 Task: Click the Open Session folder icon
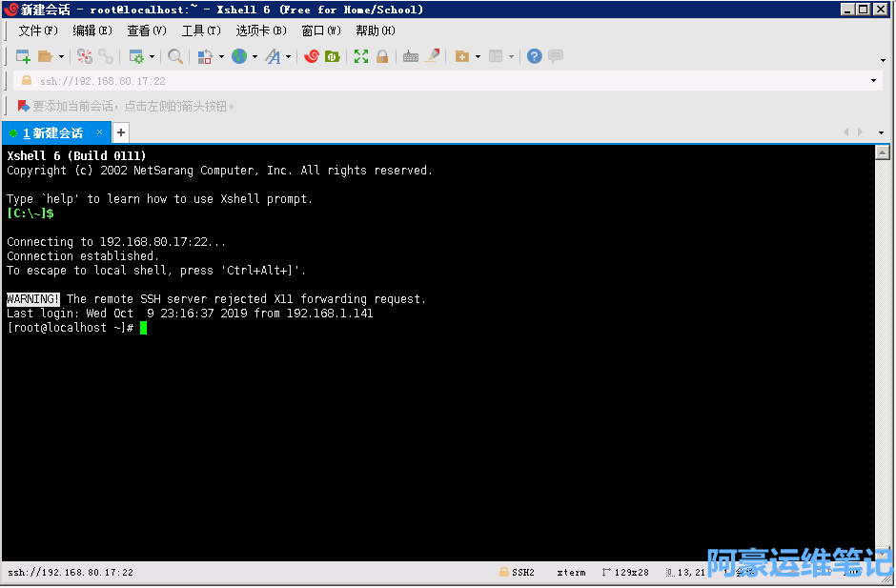(46, 57)
